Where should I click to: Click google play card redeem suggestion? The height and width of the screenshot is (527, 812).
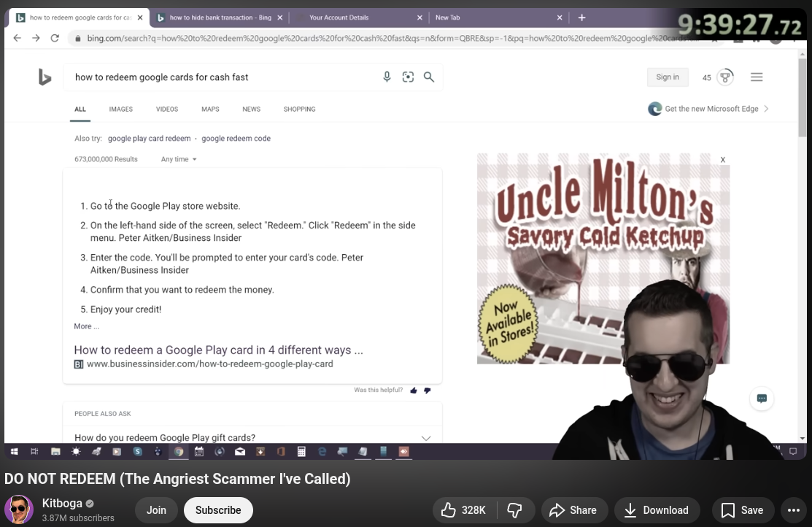tap(149, 139)
